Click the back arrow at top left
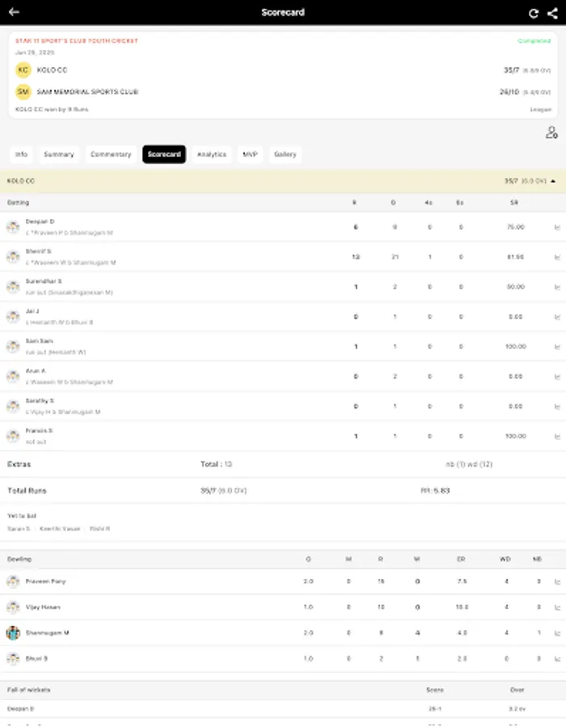This screenshot has height=728, width=566. click(16, 11)
